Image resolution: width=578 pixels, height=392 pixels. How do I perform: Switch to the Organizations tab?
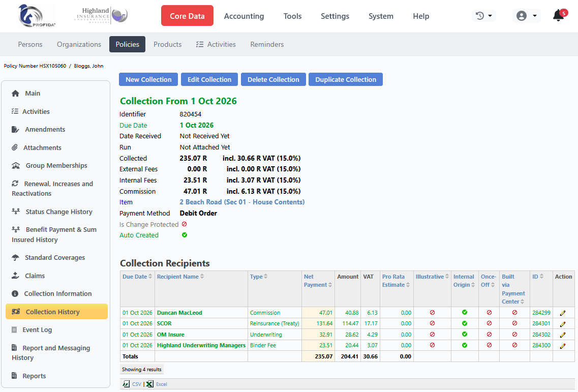pos(79,44)
